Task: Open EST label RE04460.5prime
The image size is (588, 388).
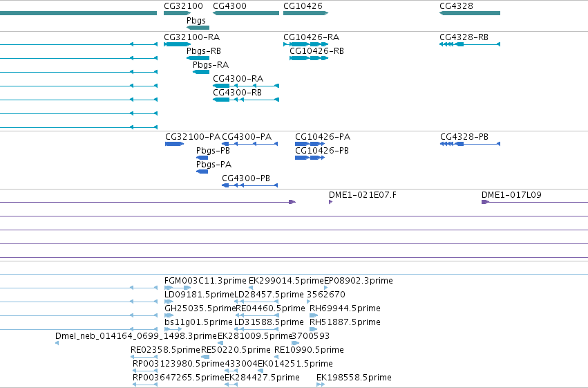Action: coord(270,308)
